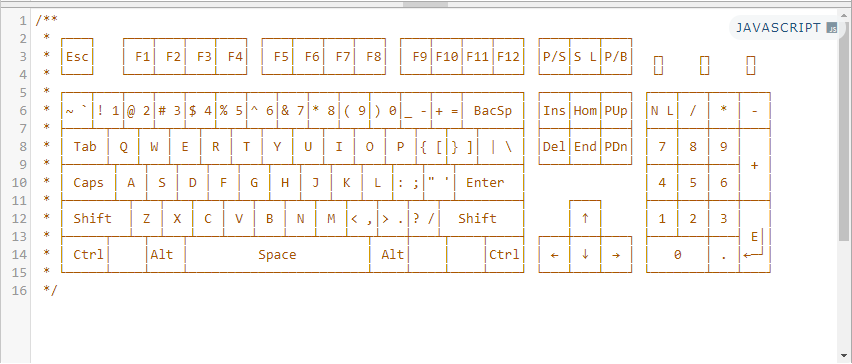Click gutter line number 16
The width and height of the screenshot is (852, 364).
tap(19, 291)
